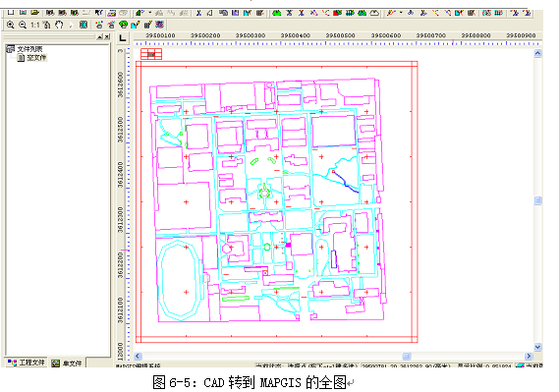
Task: Set the view to 1:1 scale
Action: coord(34,25)
